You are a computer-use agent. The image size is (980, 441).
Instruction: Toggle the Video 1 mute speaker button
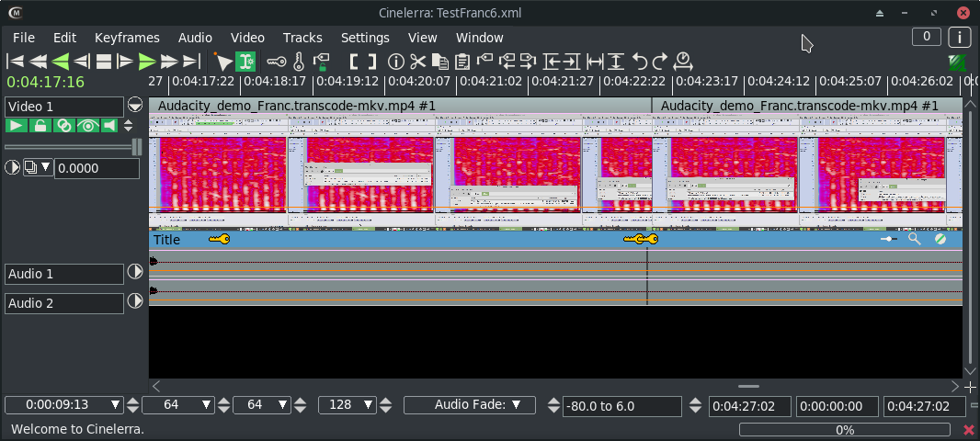pyautogui.click(x=110, y=126)
